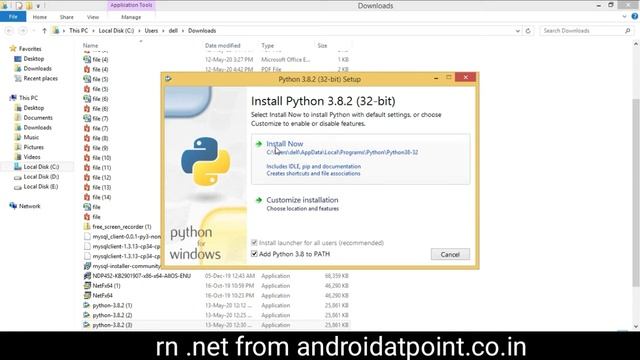
Task: Click Users in address breadcrumb
Action: point(151,31)
